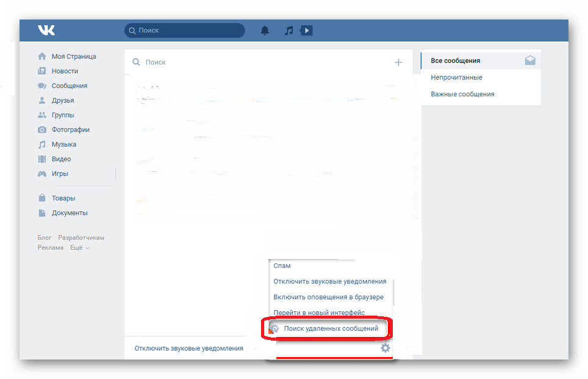Image resolution: width=588 pixels, height=379 pixels.
Task: Click the home icon beside Моя Страница
Action: pos(42,56)
